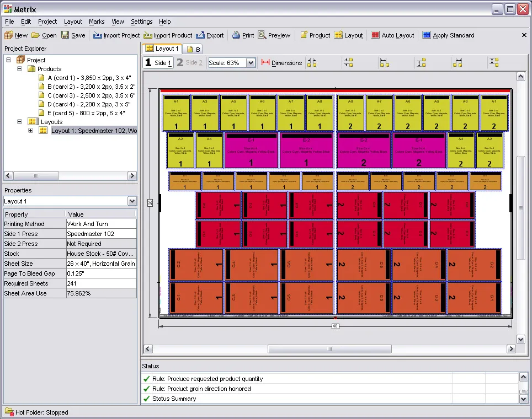Image resolution: width=532 pixels, height=419 pixels.
Task: Open the Edit menu
Action: pyautogui.click(x=26, y=22)
